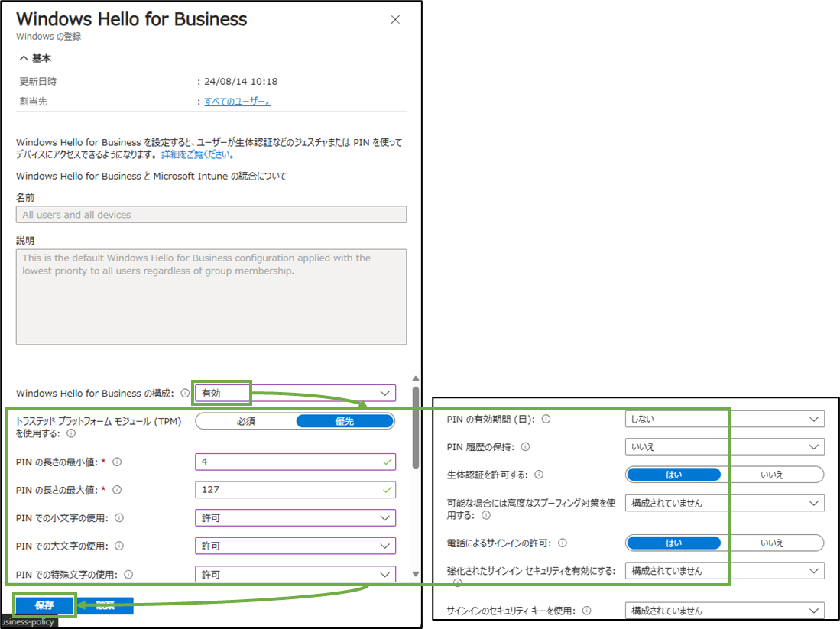Show info icon for サインインのセキュリティ キーを使用
Image resolution: width=840 pixels, height=629 pixels.
[586, 611]
